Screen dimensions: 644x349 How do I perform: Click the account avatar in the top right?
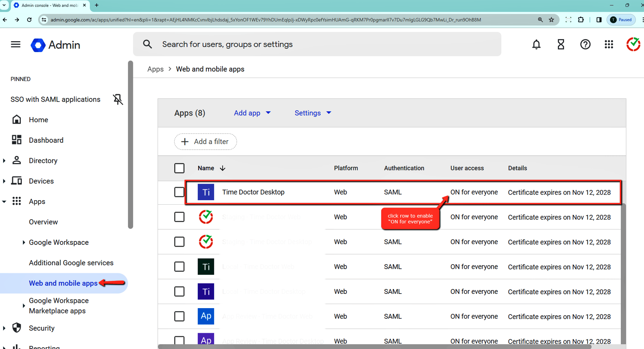[x=634, y=44]
